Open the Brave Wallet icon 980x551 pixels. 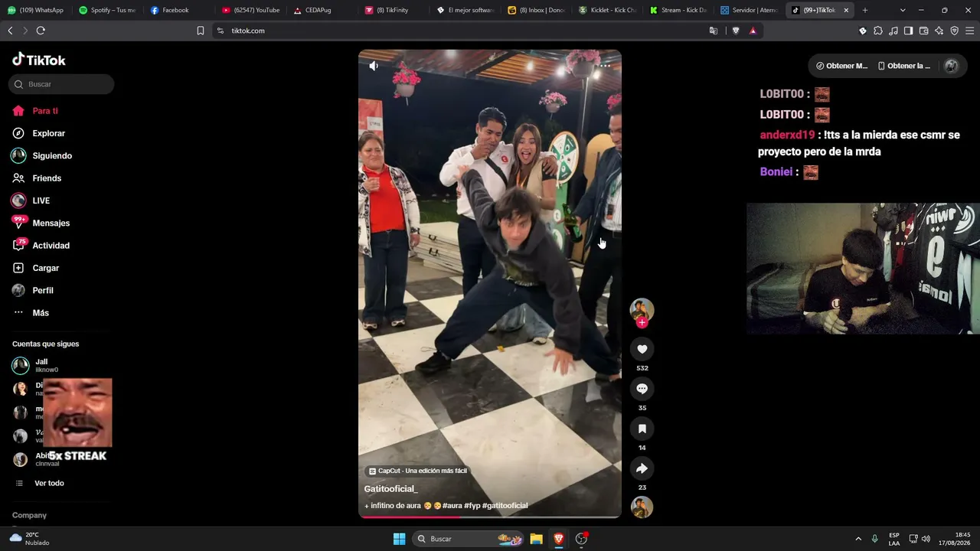pos(923,31)
